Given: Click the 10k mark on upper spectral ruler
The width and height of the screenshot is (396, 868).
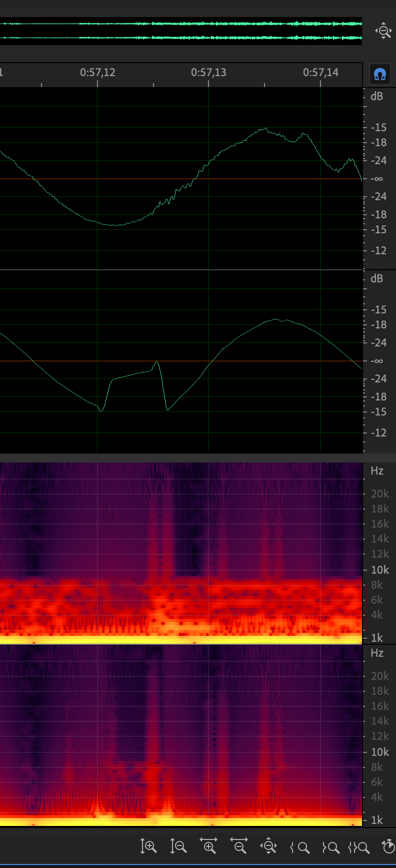Looking at the screenshot, I should tap(379, 570).
